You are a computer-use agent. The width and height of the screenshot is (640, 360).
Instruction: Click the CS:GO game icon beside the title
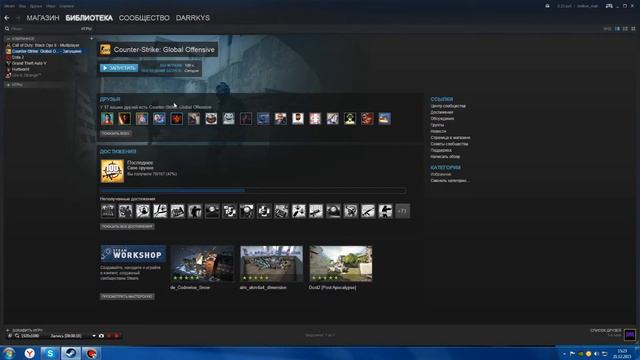(x=105, y=49)
